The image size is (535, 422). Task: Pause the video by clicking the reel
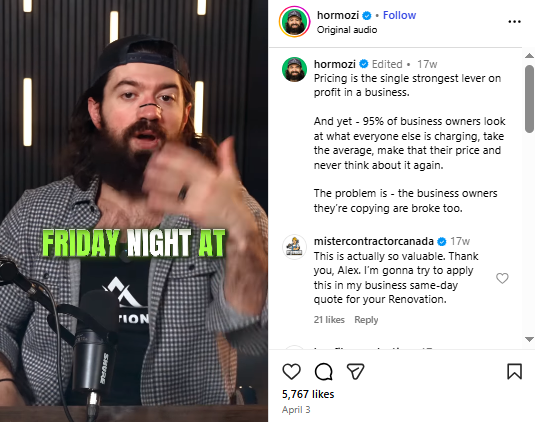[134, 211]
